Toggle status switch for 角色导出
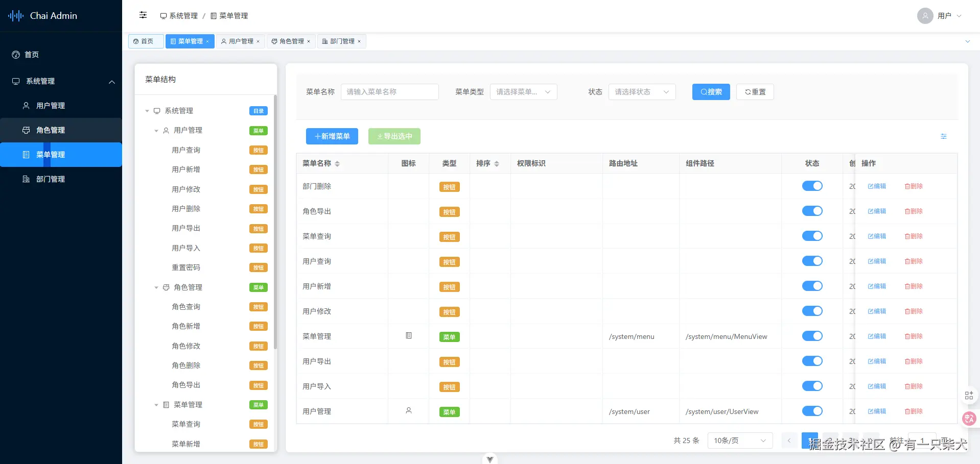The height and width of the screenshot is (464, 980). pos(812,211)
